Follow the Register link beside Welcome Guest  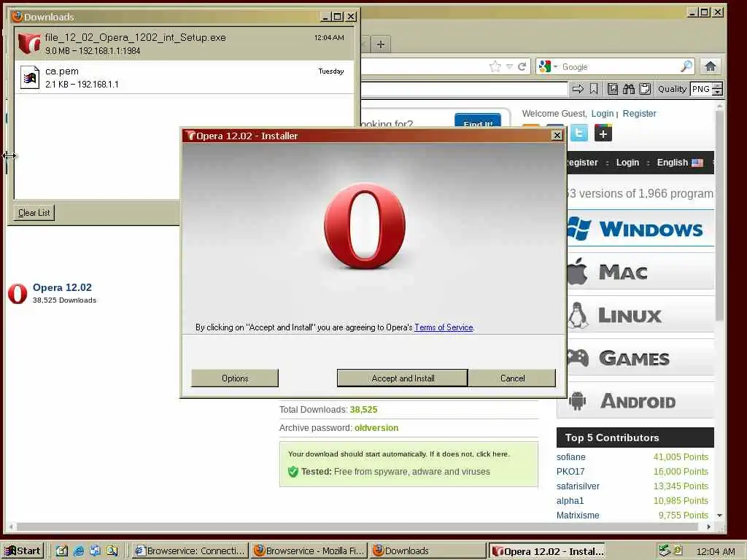(639, 113)
